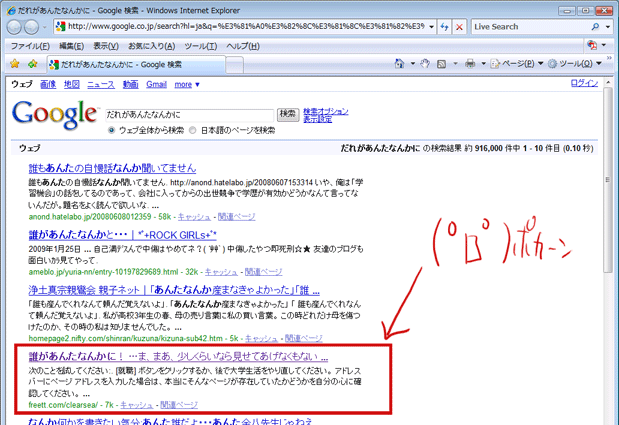The image size is (619, 425).
Task: Open キャッシュ for freett.com result
Action: (137, 405)
